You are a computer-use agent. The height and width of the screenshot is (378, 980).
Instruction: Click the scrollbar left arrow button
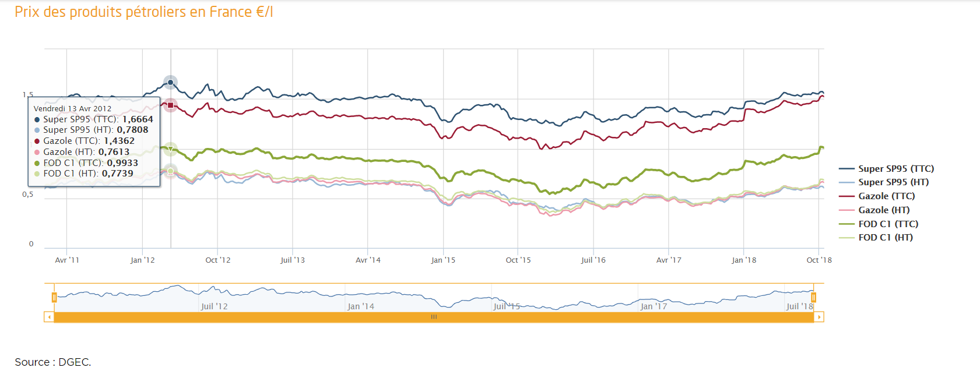click(49, 317)
